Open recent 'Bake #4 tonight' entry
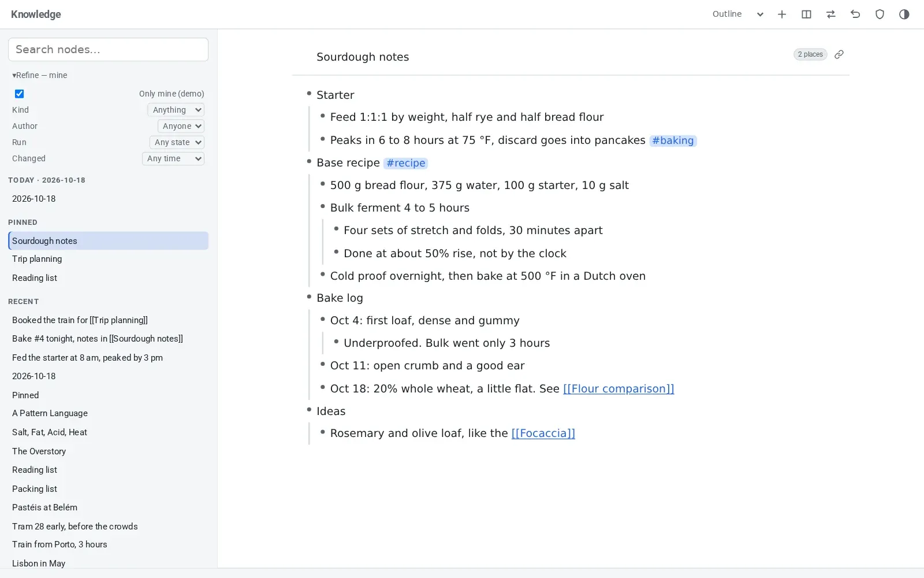Screen dimensions: 924x578 pyautogui.click(x=108, y=339)
